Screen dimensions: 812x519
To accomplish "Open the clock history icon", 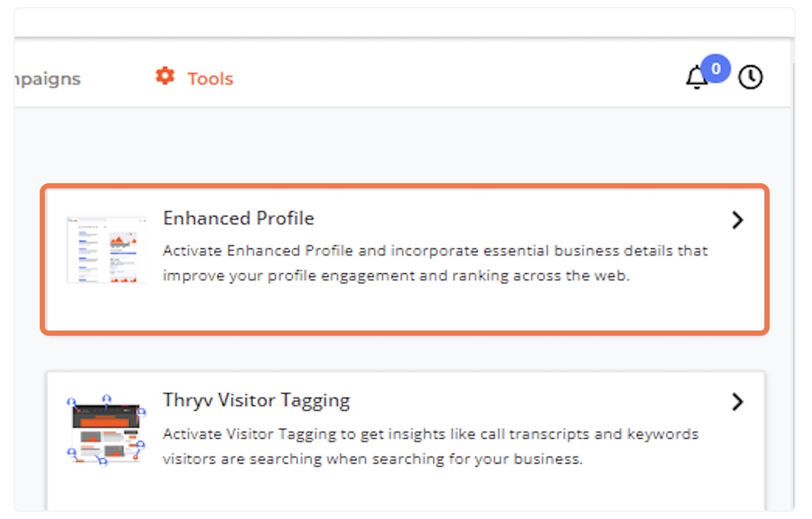I will pos(750,78).
